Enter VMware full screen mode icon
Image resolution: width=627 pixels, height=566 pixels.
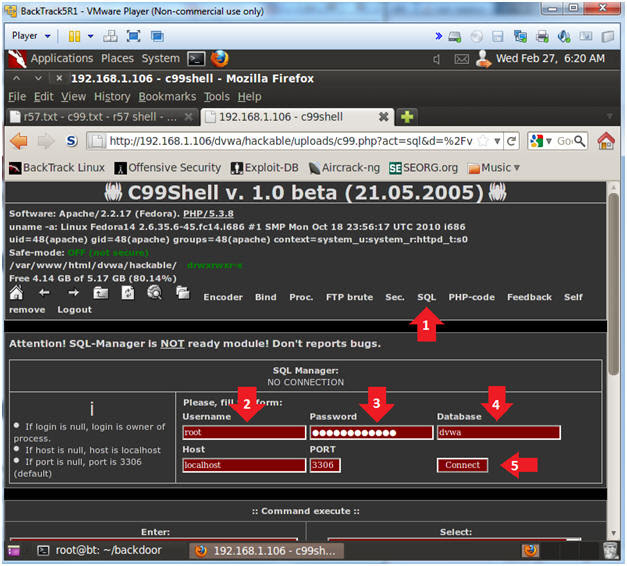coord(133,36)
